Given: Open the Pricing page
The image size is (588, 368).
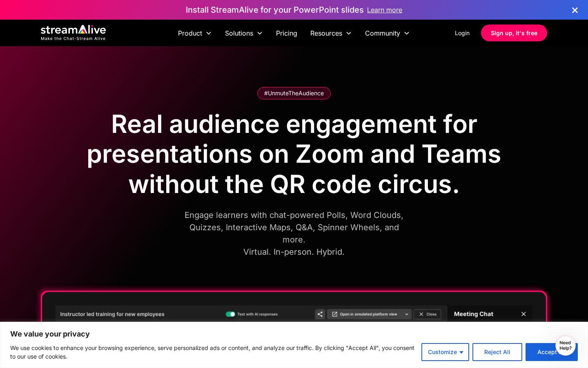Looking at the screenshot, I should coord(286,33).
